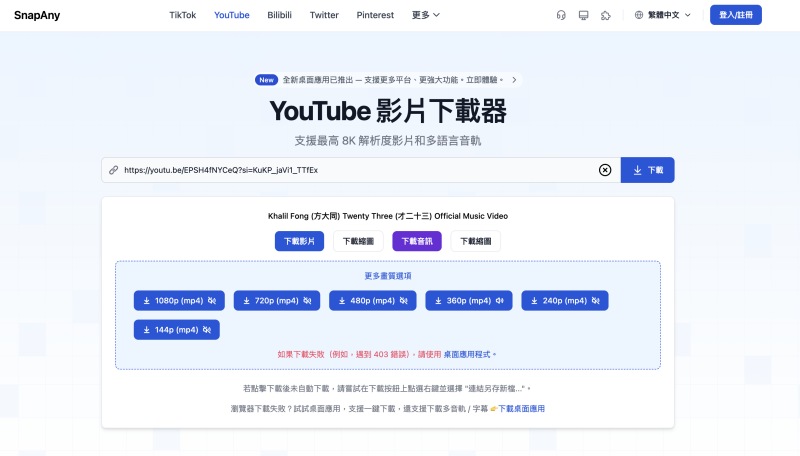Viewport: 800px width, 456px height.
Task: Open the desktop app monitor icon
Action: click(583, 15)
